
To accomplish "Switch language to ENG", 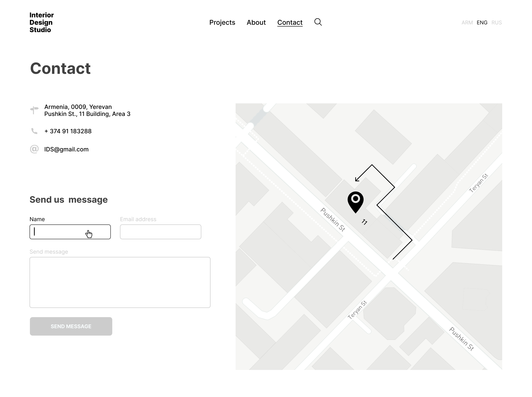I will pos(482,23).
